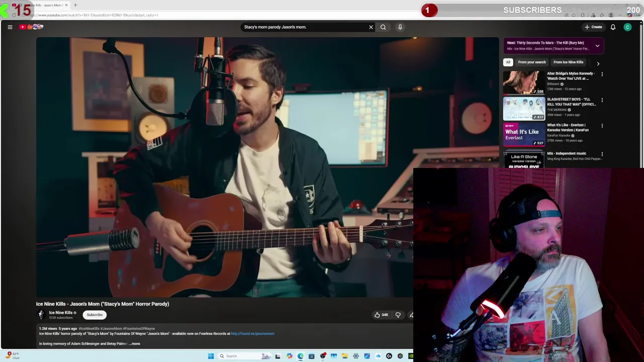The height and width of the screenshot is (362, 644).
Task: Expand description with ...more
Action: pos(134,344)
